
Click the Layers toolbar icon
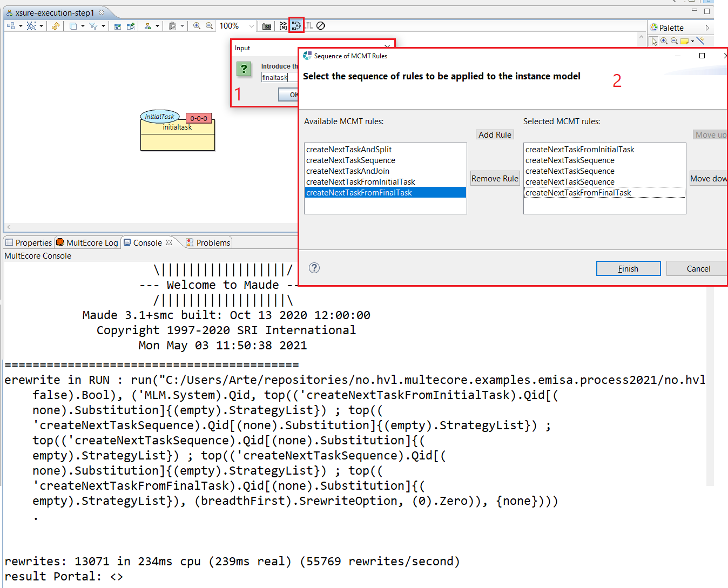(x=73, y=26)
